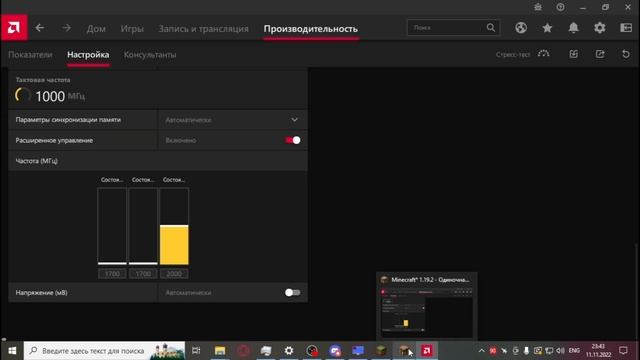Open File Explorer from taskbar
Viewport: 640px width, 360px height.
pyautogui.click(x=220, y=351)
